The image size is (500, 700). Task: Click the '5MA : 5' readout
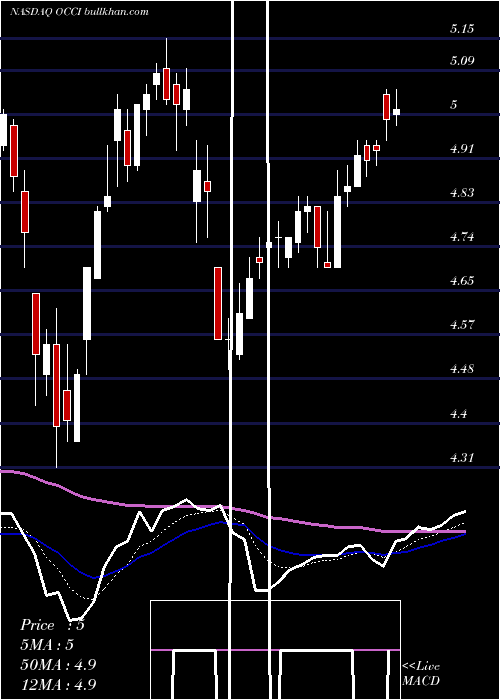pyautogui.click(x=47, y=645)
